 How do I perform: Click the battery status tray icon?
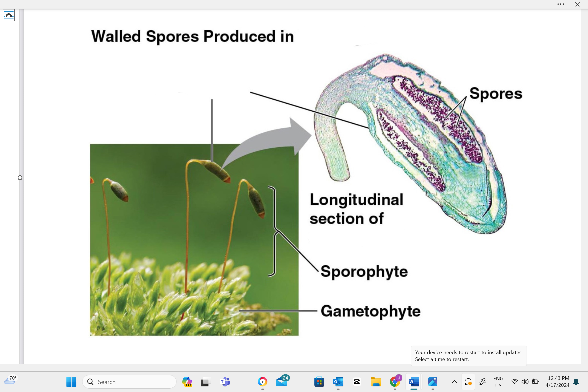tap(535, 382)
